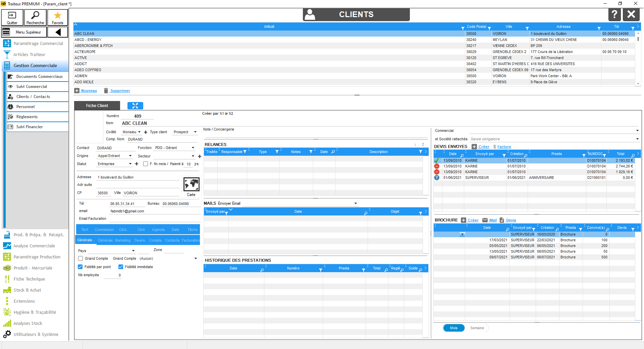644x349 pixels.
Task: Click the back arrow beside Menu Supérieur
Action: pos(58,32)
